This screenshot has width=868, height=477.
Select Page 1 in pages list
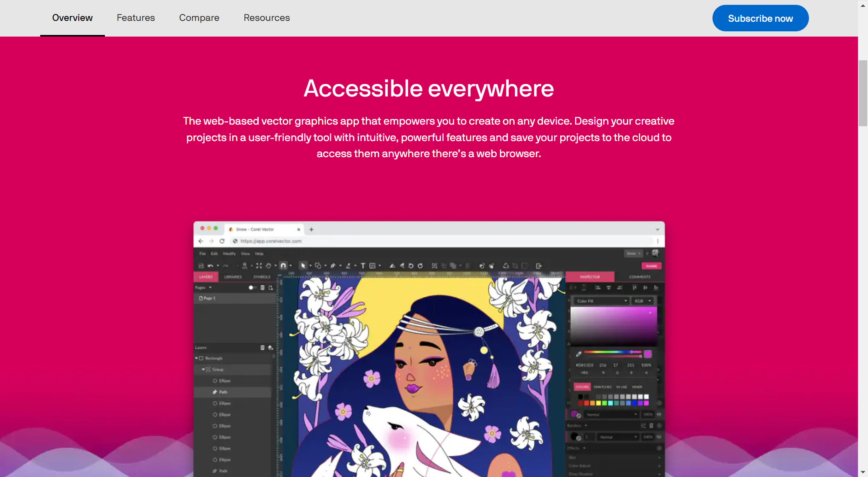tap(235, 298)
